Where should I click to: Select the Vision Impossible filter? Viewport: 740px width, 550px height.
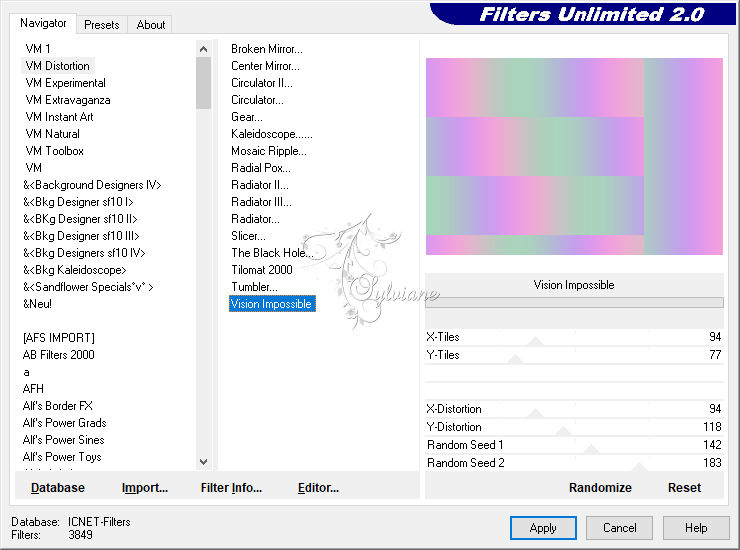tap(272, 304)
